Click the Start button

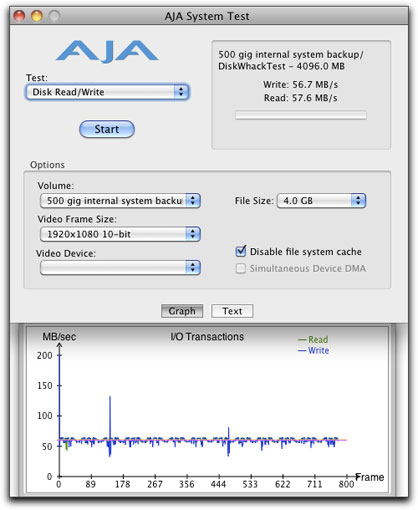click(x=107, y=129)
